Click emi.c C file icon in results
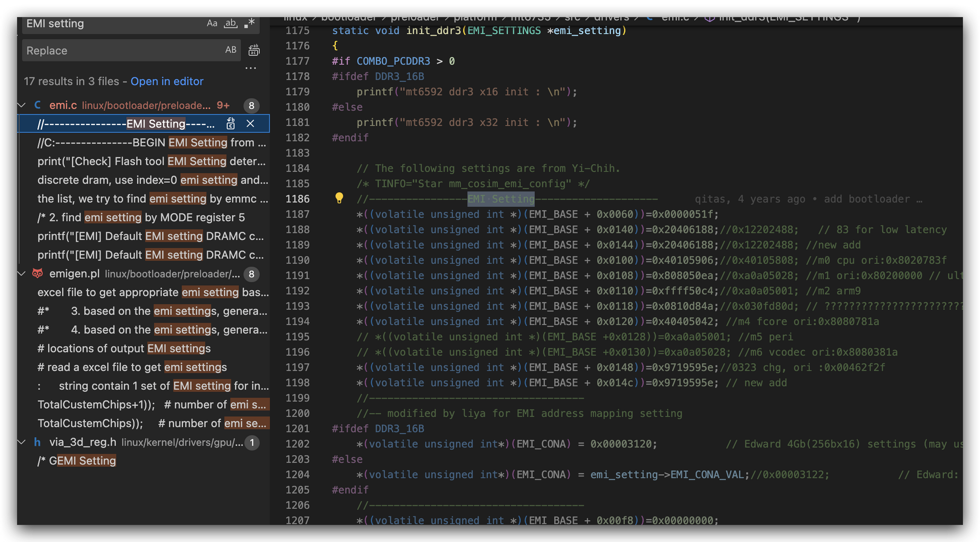Viewport: 980px width, 542px height. tap(38, 105)
